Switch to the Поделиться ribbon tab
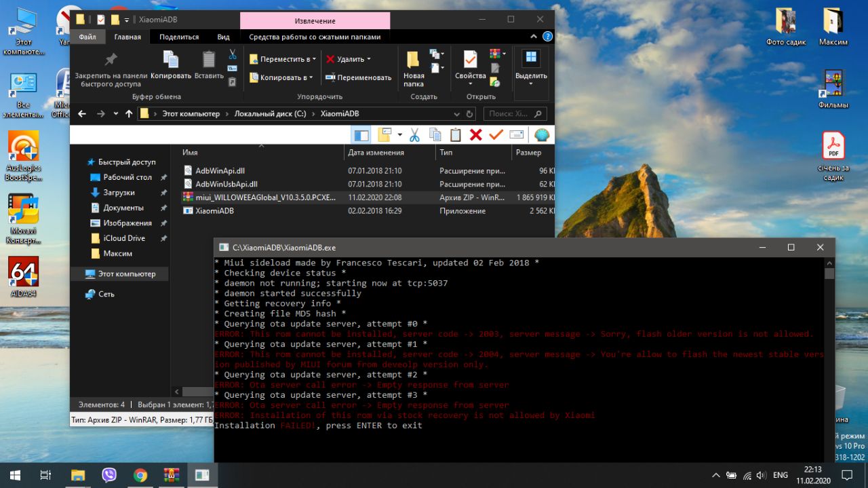Image resolution: width=868 pixels, height=488 pixels. (x=180, y=37)
